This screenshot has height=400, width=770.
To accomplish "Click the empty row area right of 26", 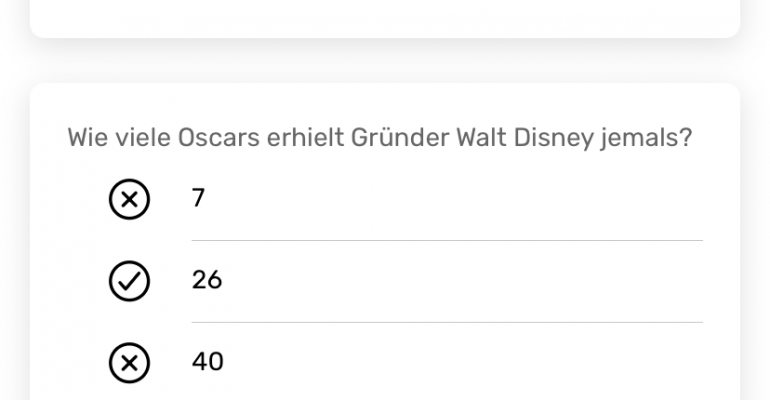I will [x=463, y=281].
